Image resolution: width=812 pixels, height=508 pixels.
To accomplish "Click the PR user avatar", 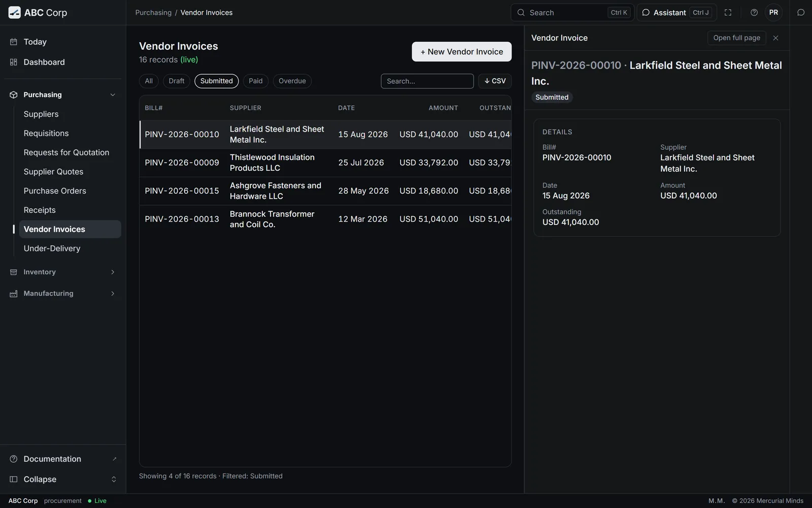I will pyautogui.click(x=773, y=13).
